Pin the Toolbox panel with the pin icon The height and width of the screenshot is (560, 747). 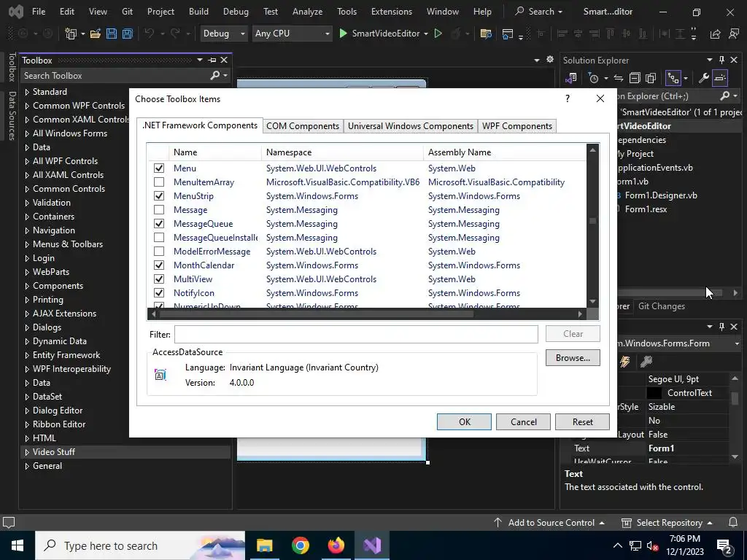coord(212,60)
